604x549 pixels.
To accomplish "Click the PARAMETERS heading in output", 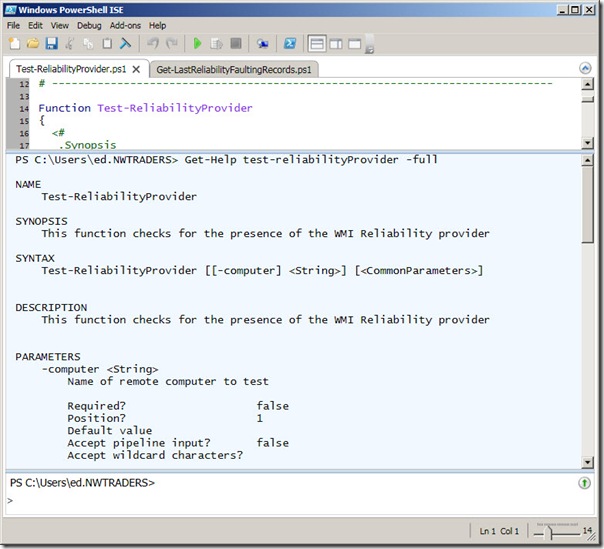I will pyautogui.click(x=48, y=357).
